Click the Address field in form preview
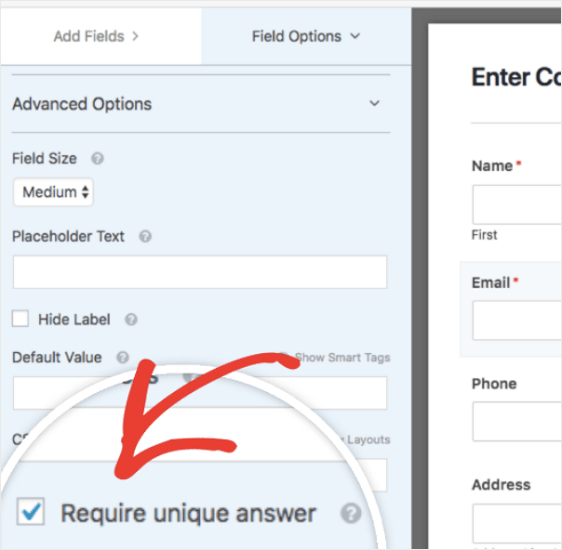The image size is (562, 550). 517,523
